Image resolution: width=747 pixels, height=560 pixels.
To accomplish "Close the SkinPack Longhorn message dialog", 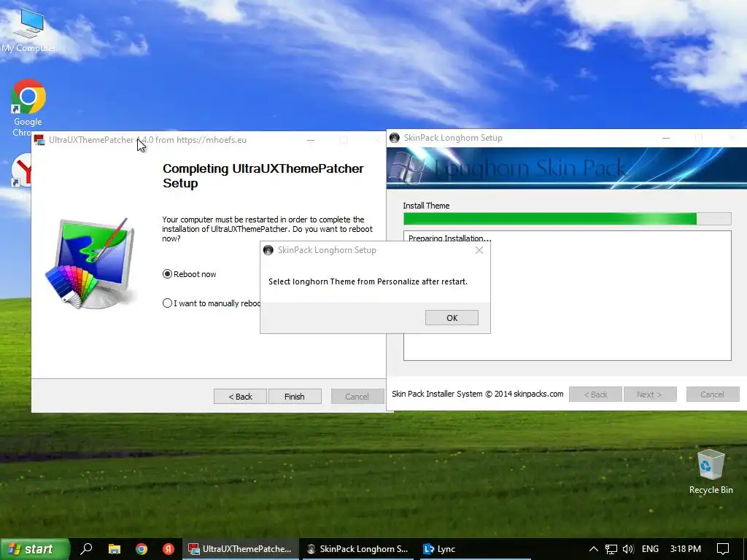I will 479,250.
